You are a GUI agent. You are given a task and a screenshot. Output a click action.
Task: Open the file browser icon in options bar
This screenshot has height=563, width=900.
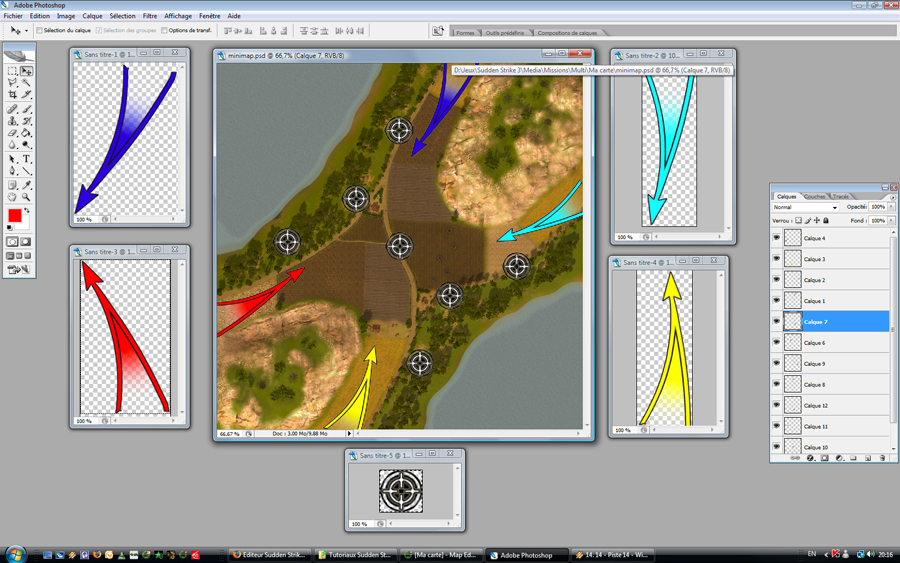[438, 31]
